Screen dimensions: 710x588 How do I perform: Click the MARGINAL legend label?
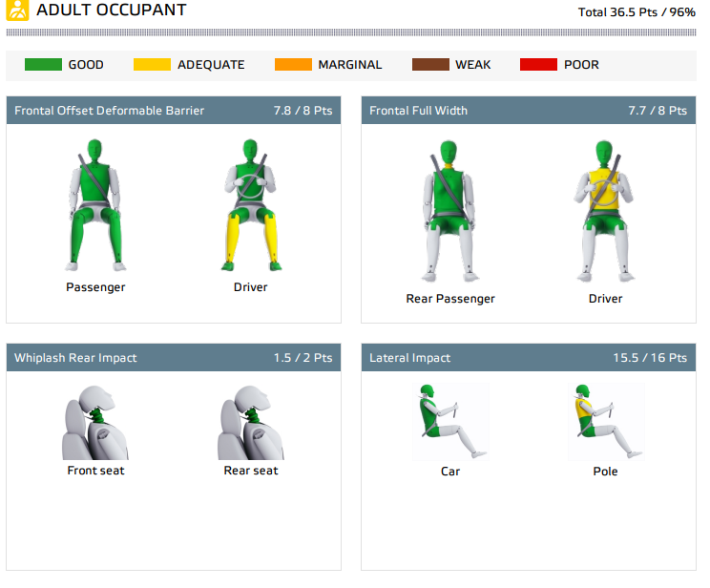click(350, 65)
